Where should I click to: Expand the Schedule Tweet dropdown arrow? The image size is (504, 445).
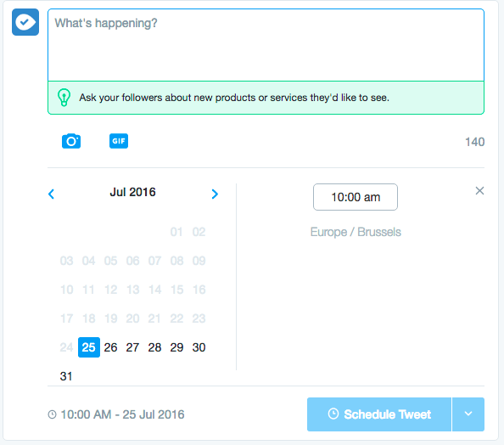pos(468,414)
